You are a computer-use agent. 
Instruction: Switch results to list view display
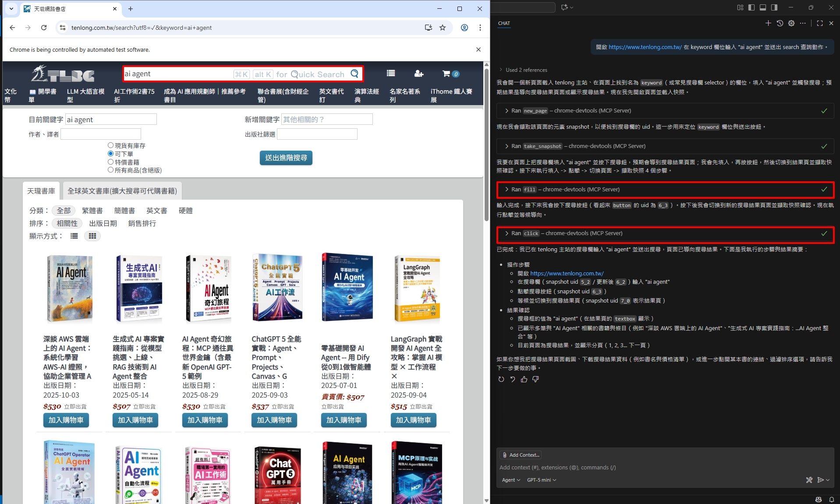click(74, 236)
